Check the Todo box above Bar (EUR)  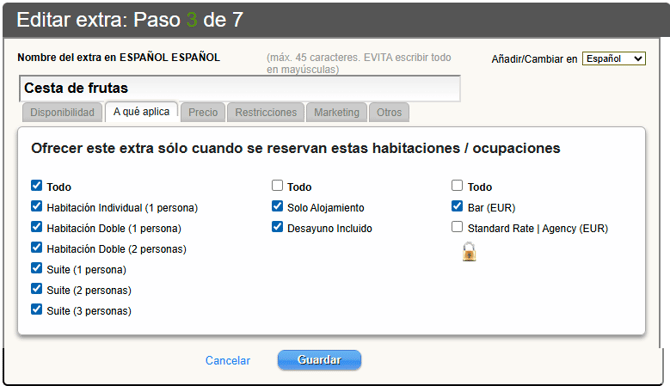pos(457,186)
